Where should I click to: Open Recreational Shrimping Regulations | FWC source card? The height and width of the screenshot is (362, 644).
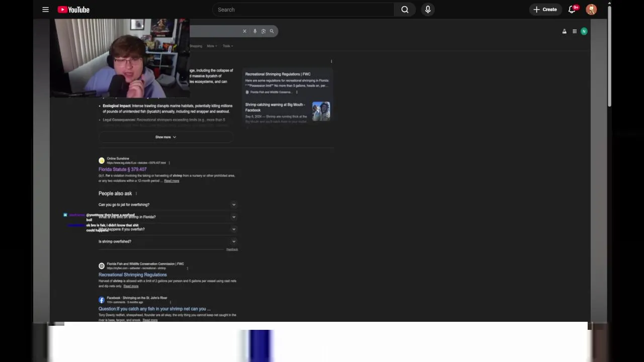[x=287, y=82]
